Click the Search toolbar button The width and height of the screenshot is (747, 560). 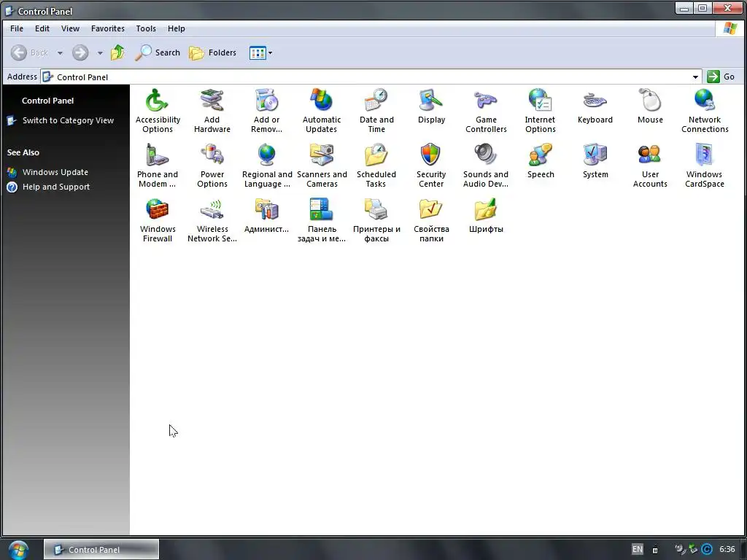click(158, 52)
